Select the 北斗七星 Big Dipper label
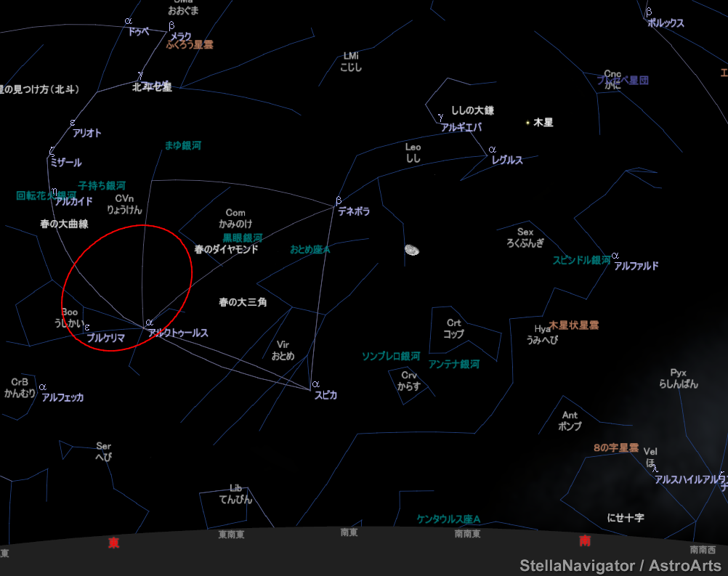This screenshot has height=576, width=728. [152, 87]
